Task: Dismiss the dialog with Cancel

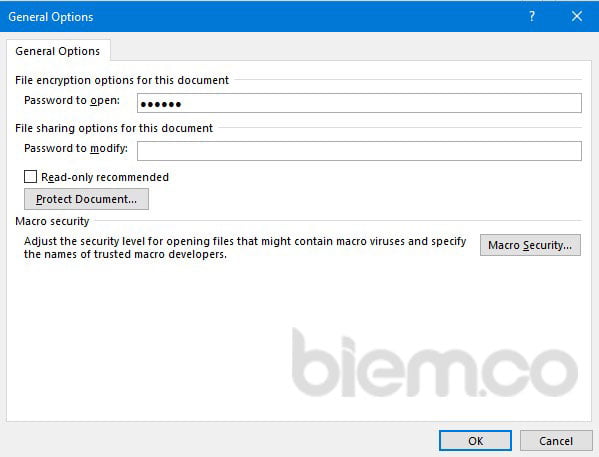Action: [556, 441]
